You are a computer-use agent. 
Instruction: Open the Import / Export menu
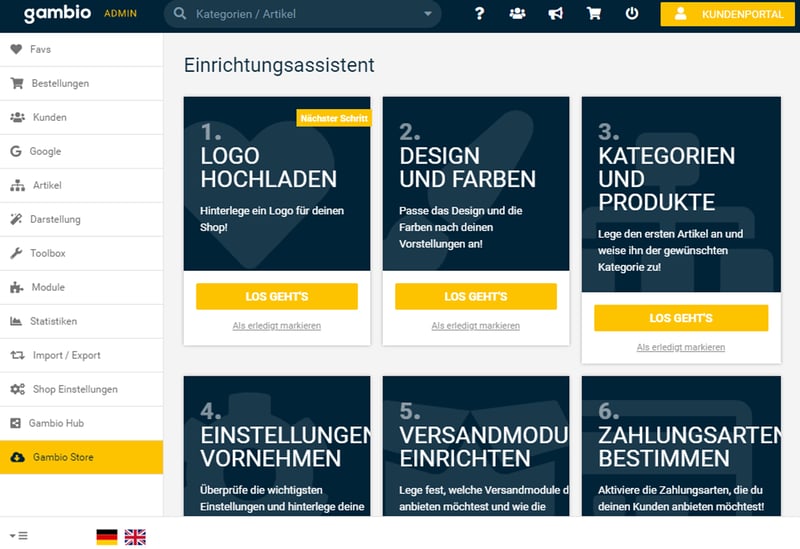(82, 355)
